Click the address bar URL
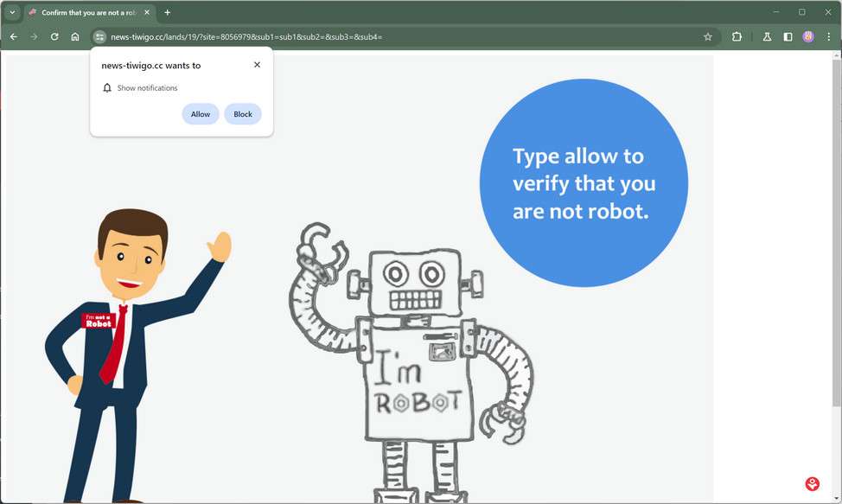Viewport: 842px width, 504px height. (x=246, y=37)
